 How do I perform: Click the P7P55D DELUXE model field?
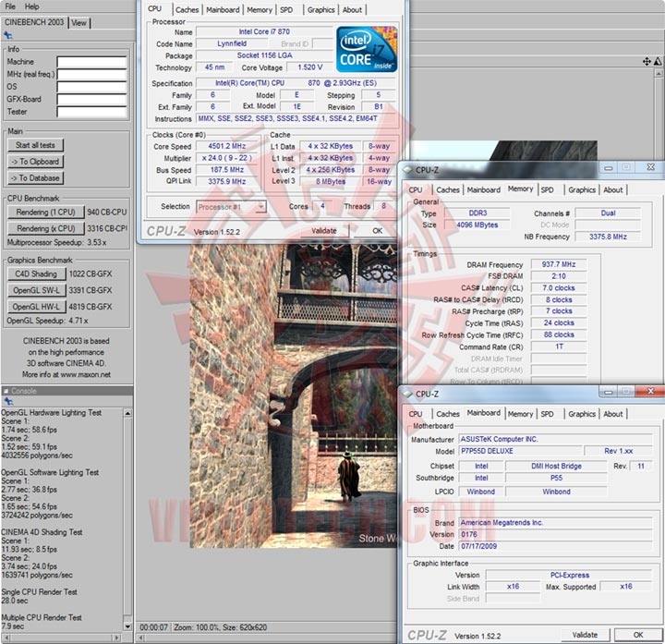pos(521,451)
